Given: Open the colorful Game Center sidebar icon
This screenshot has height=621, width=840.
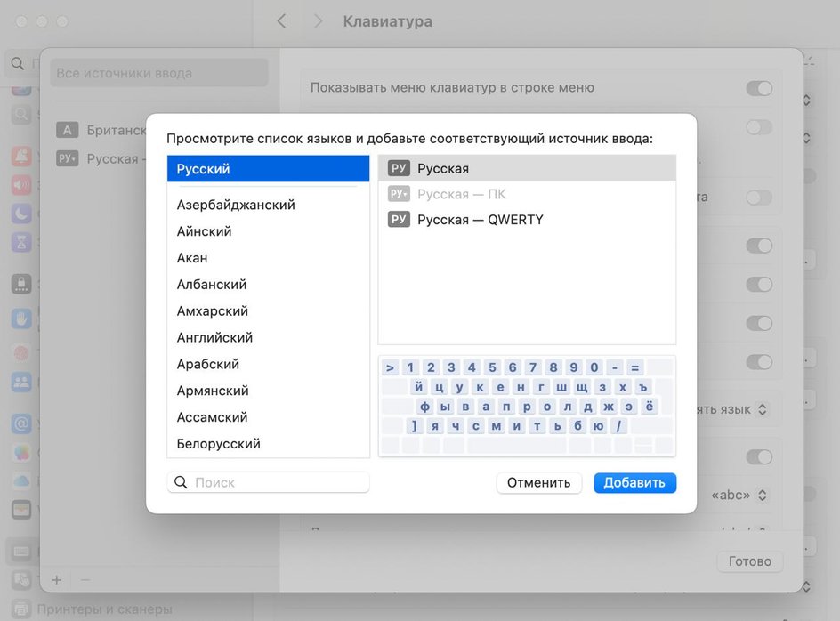Looking at the screenshot, I should pos(21,453).
